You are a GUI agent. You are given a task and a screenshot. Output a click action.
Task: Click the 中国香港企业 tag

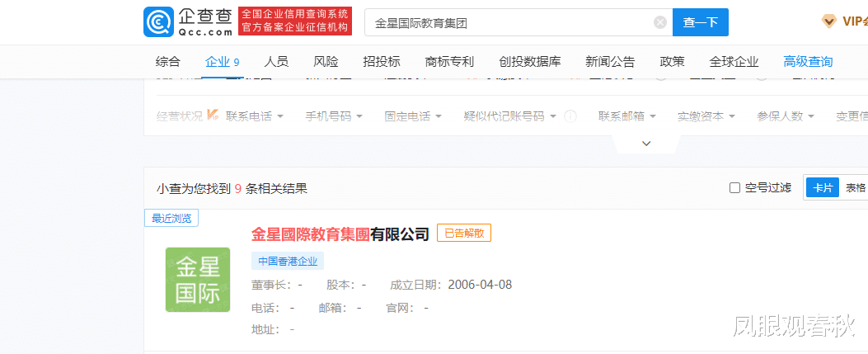coord(288,262)
